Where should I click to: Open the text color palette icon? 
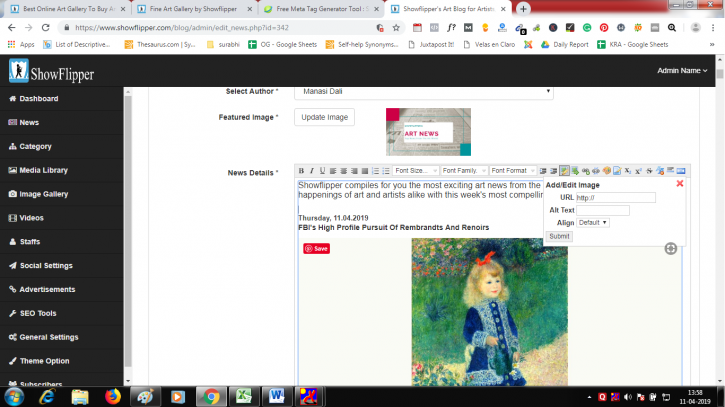click(607, 171)
